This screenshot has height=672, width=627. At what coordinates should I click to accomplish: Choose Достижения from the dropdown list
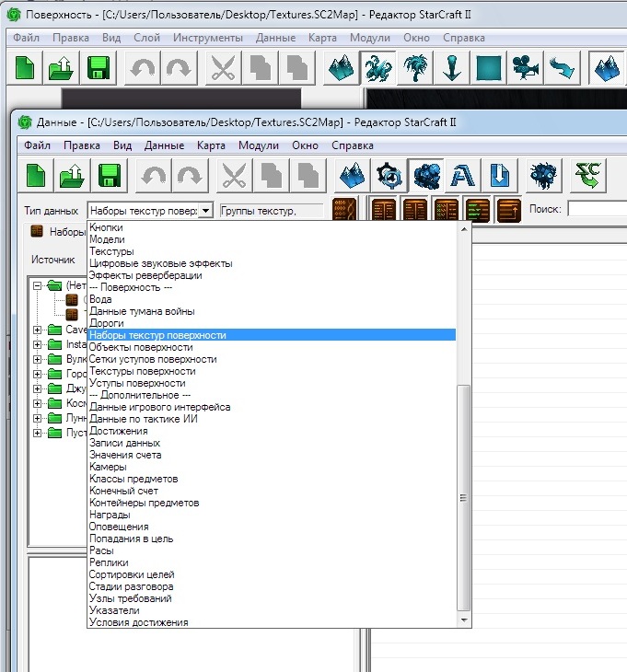point(272,431)
